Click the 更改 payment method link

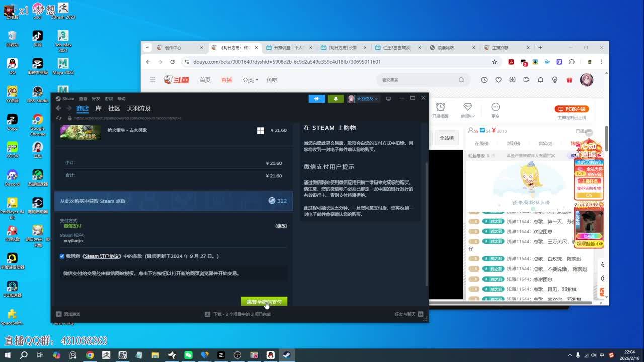[281, 226]
